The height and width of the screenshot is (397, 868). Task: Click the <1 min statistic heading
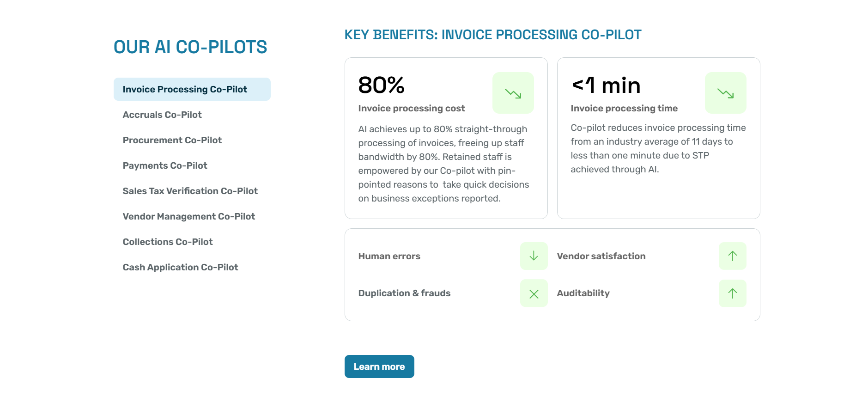606,85
